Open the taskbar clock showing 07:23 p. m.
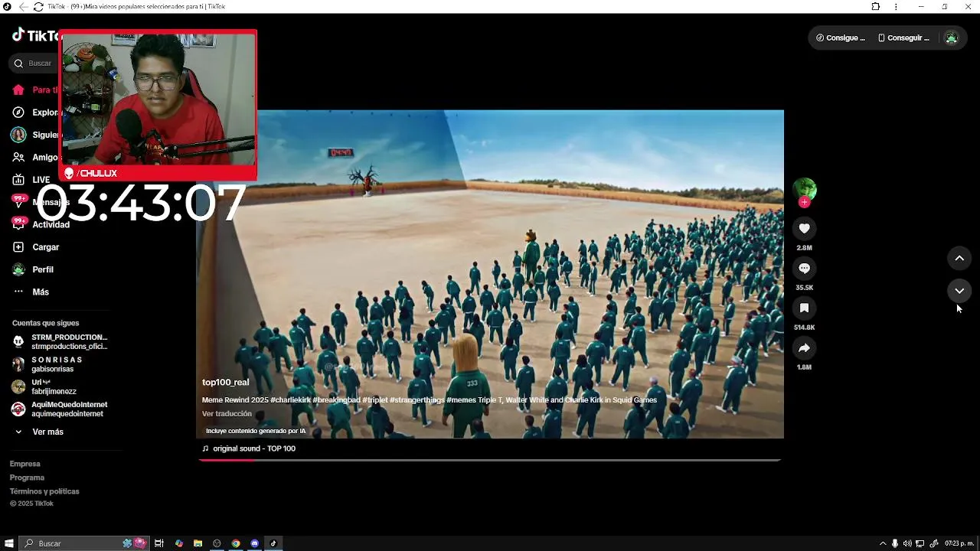 959,543
